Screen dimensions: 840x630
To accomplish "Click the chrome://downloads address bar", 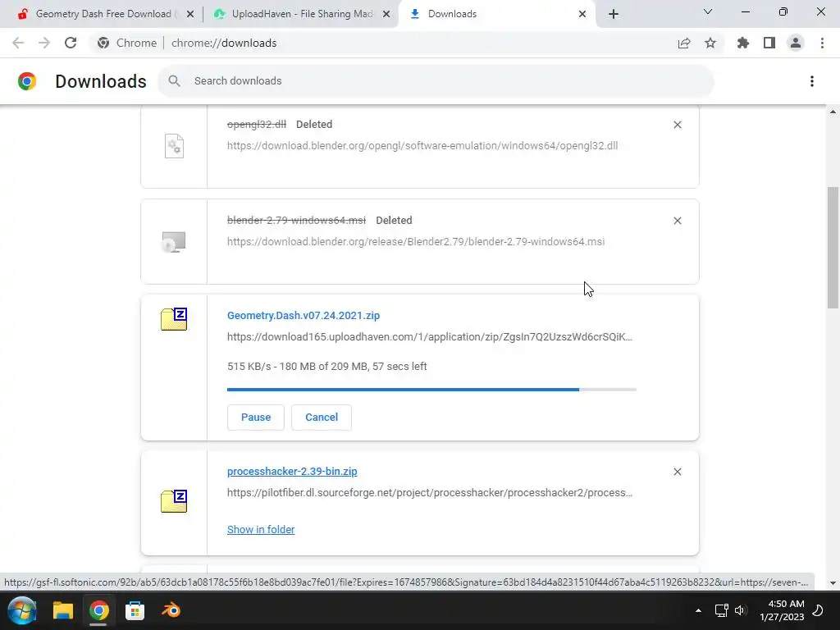I will (x=224, y=43).
